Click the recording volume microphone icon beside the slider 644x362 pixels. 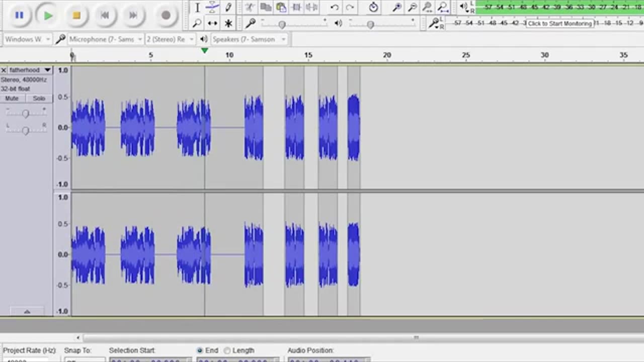(x=250, y=23)
